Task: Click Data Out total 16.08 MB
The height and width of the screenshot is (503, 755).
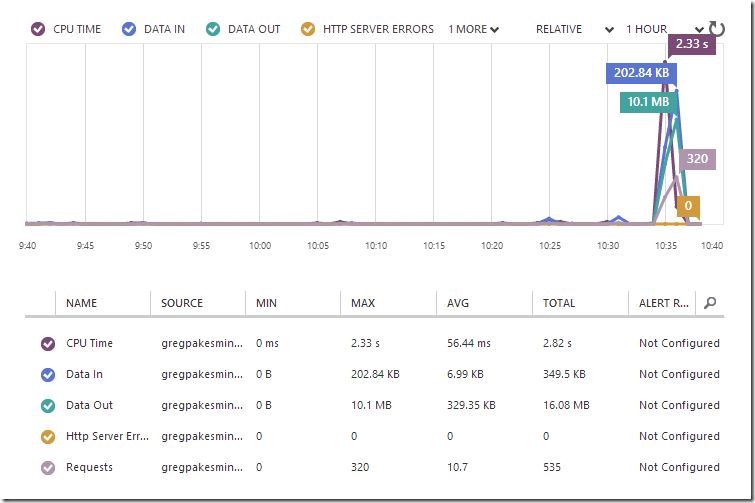Action: pyautogui.click(x=566, y=405)
